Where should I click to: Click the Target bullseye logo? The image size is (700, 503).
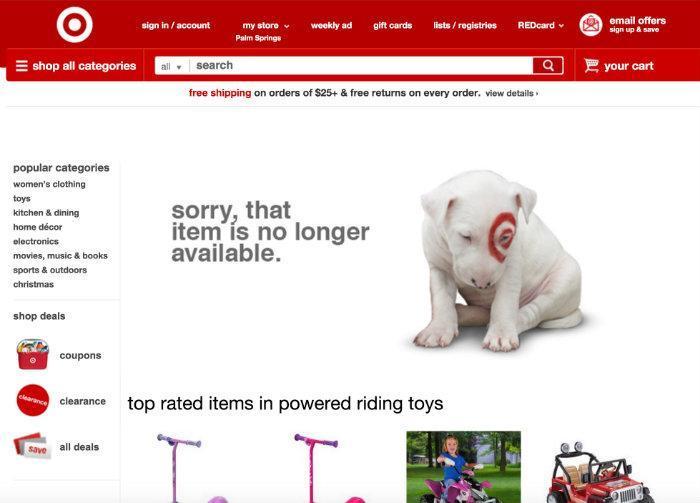coord(75,25)
